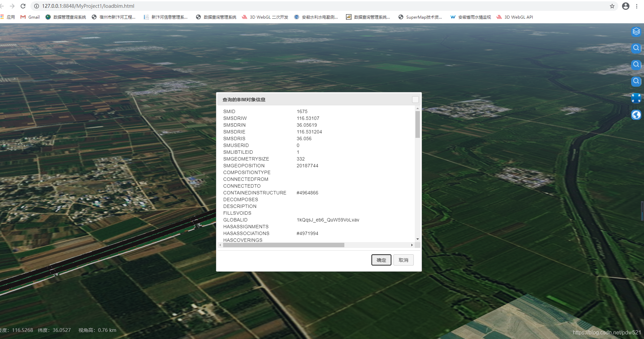Confirm dialog with the 确定 button

point(381,260)
